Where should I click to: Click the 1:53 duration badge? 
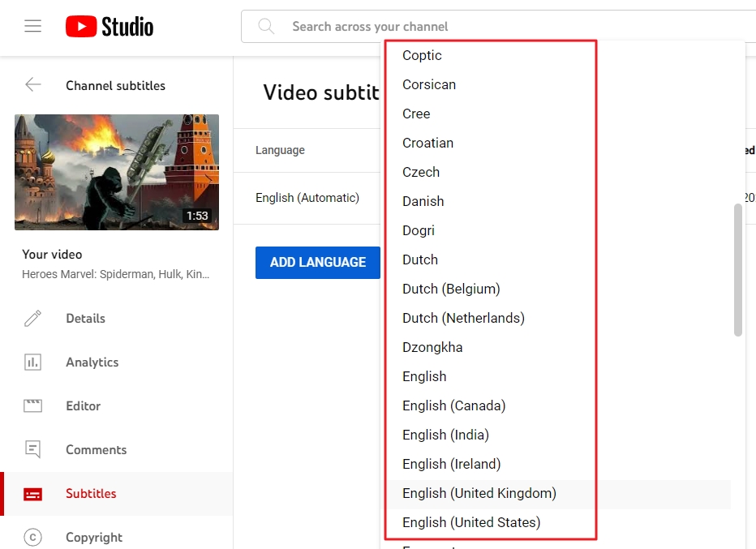(x=197, y=216)
